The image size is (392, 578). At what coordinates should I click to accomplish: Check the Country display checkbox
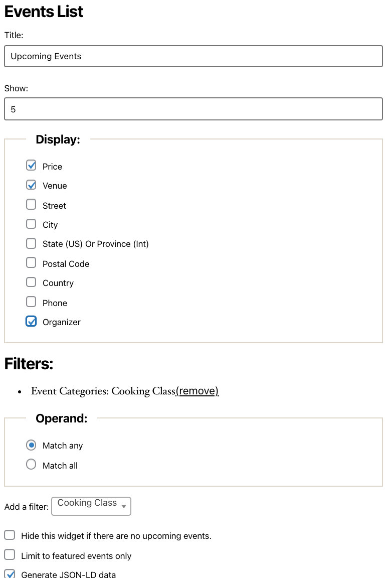click(x=31, y=282)
